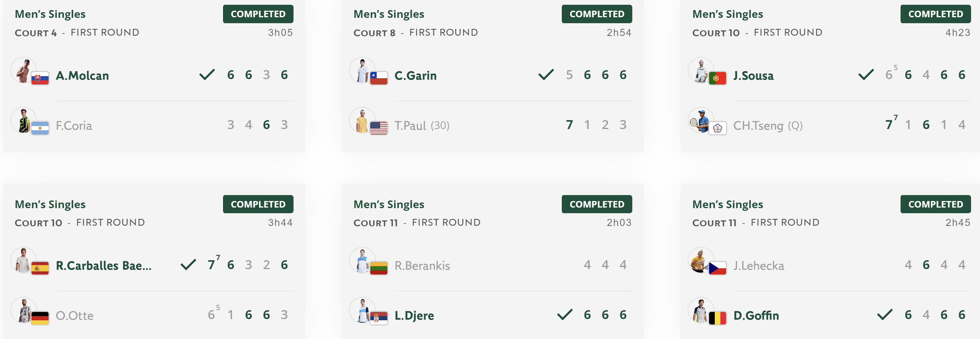980x339 pixels.
Task: Click L.Djere's Serbia flag icon
Action: point(379,318)
